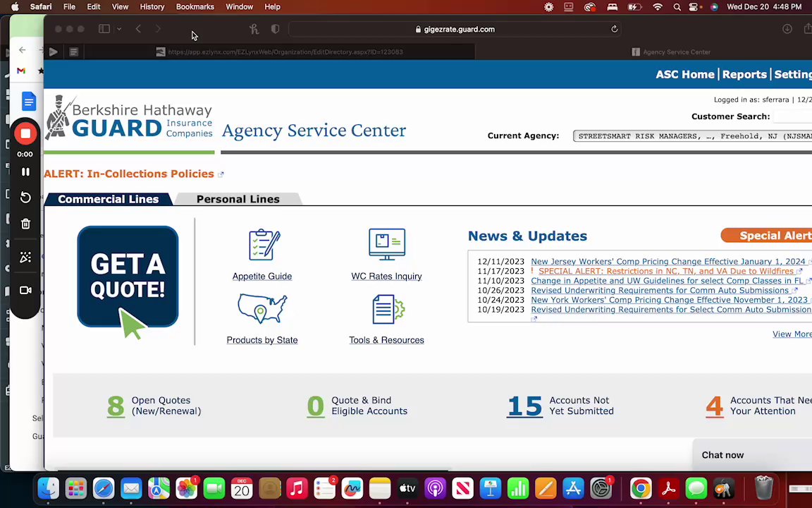Open the Appetite Guide clipboard icon
Image resolution: width=812 pixels, height=508 pixels.
pos(264,244)
